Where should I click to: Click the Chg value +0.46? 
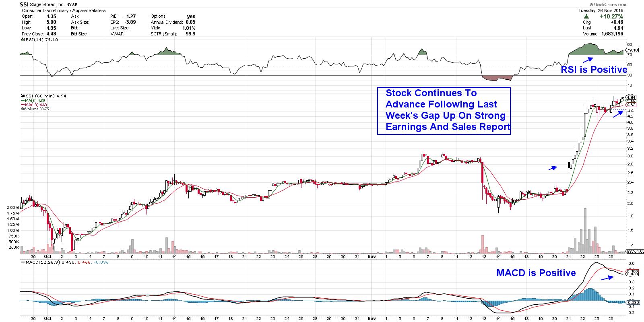[x=617, y=22]
